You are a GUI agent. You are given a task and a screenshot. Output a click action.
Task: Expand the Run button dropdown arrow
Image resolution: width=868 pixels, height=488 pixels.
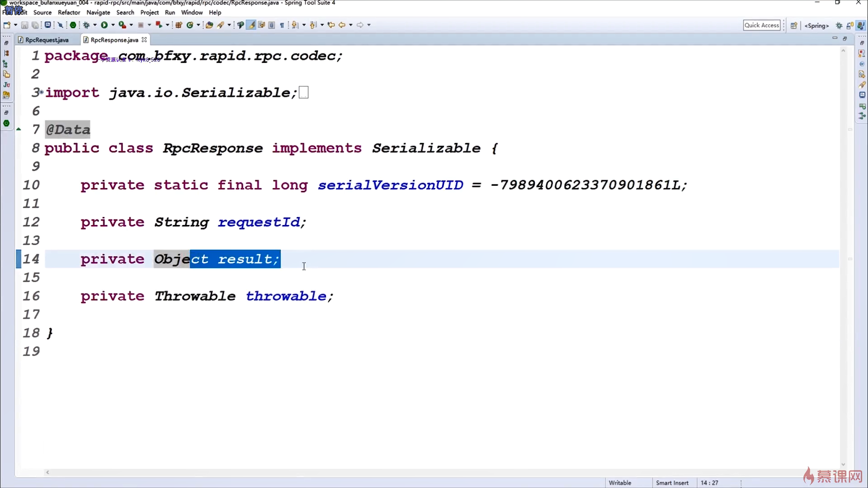[x=113, y=25]
